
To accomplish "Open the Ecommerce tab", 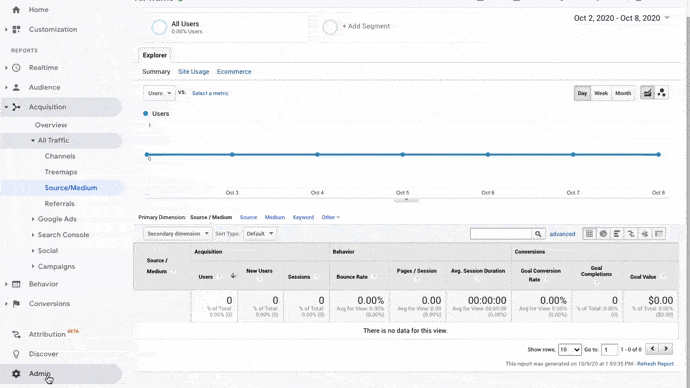I will tap(234, 71).
